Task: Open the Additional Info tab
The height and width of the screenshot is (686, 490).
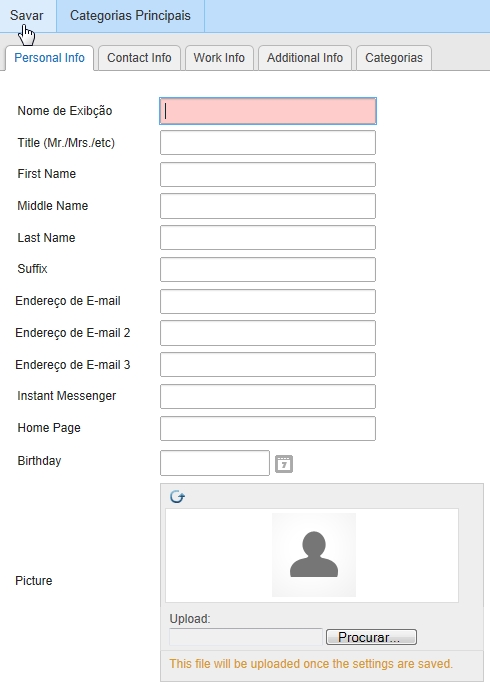Action: click(x=305, y=58)
